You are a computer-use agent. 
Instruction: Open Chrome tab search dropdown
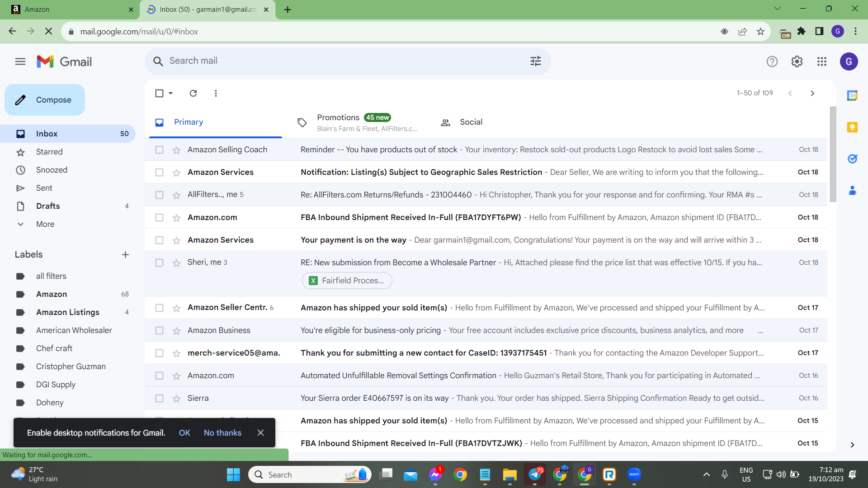tap(777, 9)
